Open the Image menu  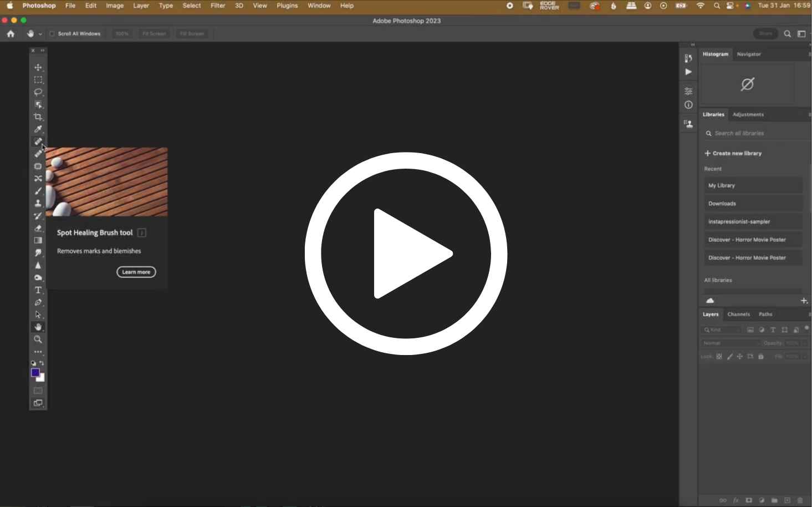[115, 6]
